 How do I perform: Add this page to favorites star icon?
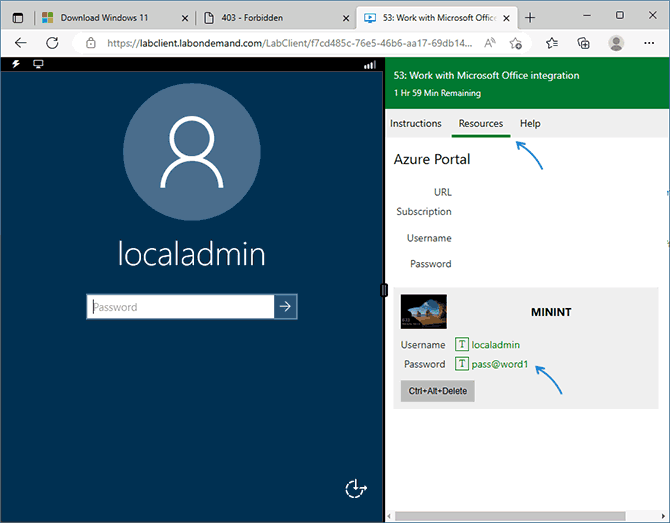click(x=516, y=43)
